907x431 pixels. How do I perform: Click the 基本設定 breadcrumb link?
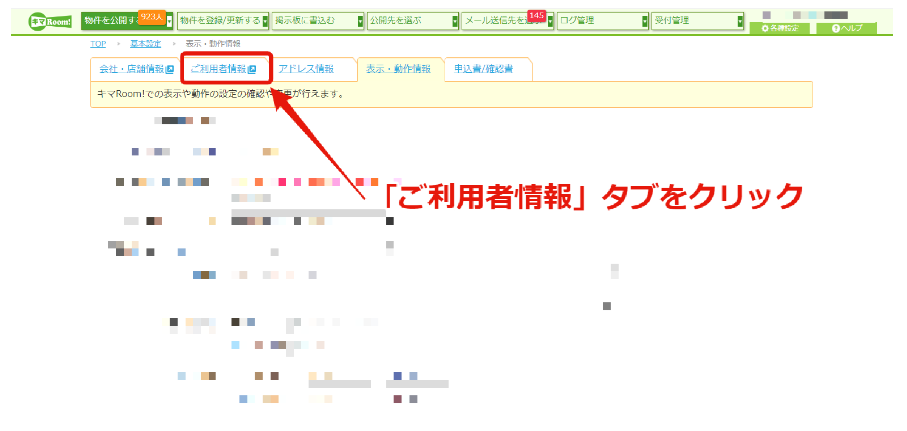[x=146, y=44]
